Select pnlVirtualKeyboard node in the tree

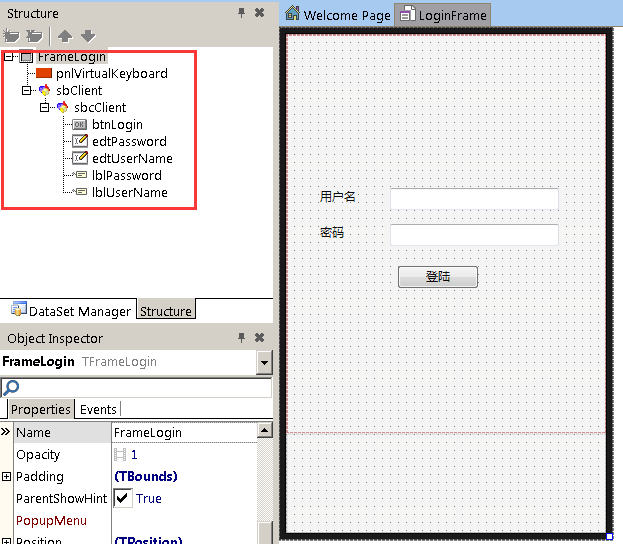[111, 73]
